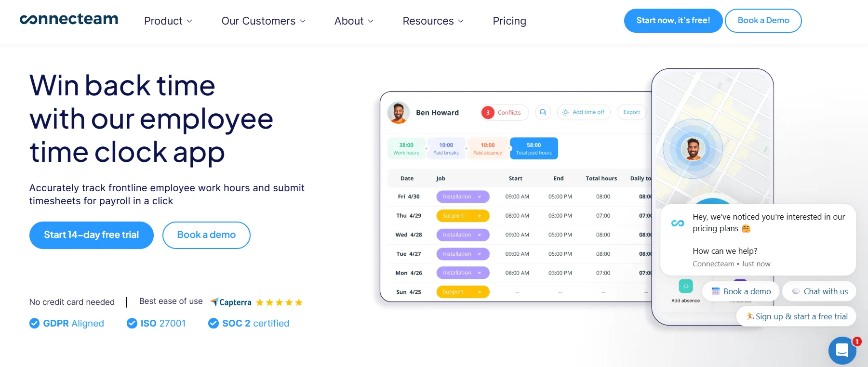Choose 'Book a demo' chat quick reply
Screen dimensions: 868x367
741,291
